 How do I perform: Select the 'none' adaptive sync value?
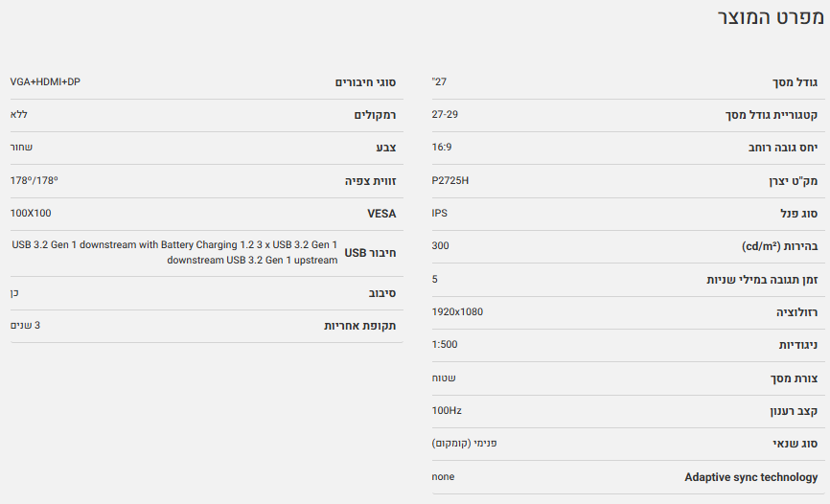point(443,476)
